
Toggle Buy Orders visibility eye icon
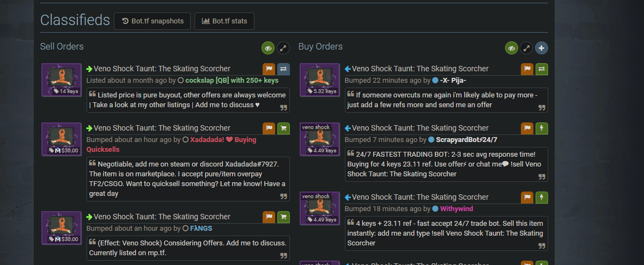(512, 48)
